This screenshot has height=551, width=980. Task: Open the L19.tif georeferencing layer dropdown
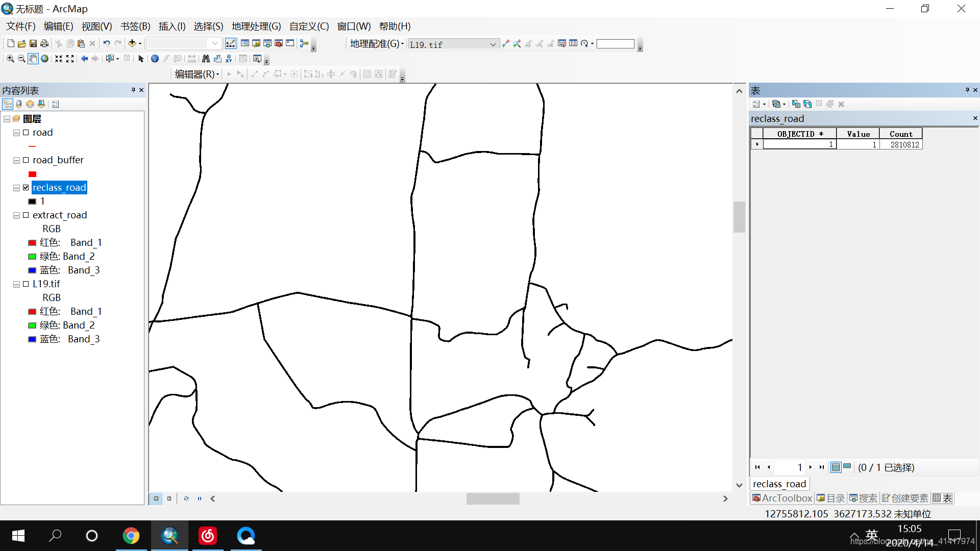493,44
